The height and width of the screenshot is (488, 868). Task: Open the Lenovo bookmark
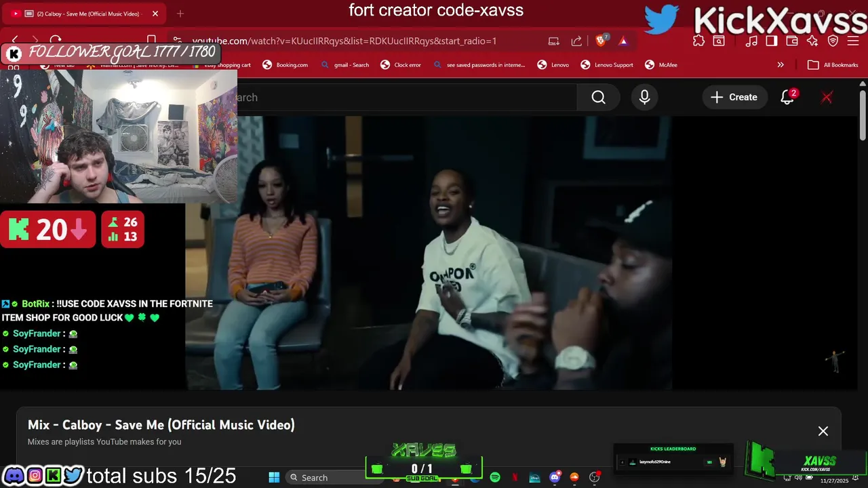coord(553,65)
